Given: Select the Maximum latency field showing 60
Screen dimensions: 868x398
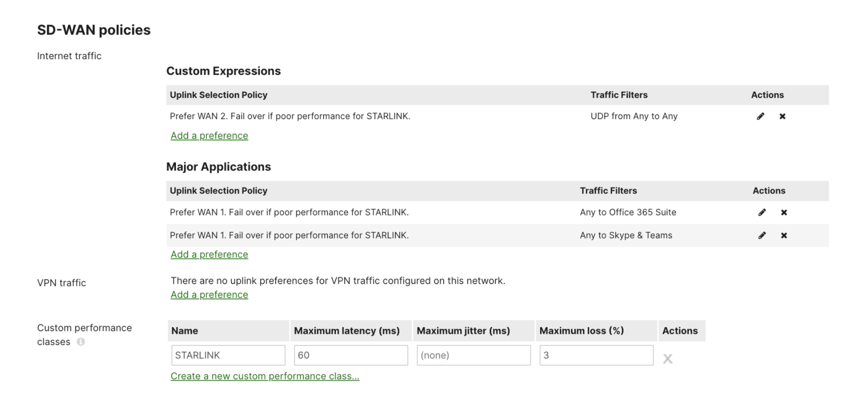Looking at the screenshot, I should [x=350, y=355].
